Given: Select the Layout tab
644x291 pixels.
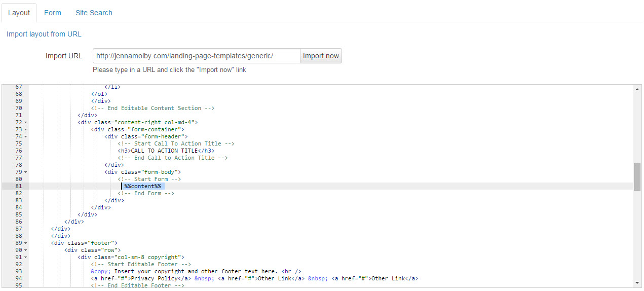Looking at the screenshot, I should click(x=19, y=13).
